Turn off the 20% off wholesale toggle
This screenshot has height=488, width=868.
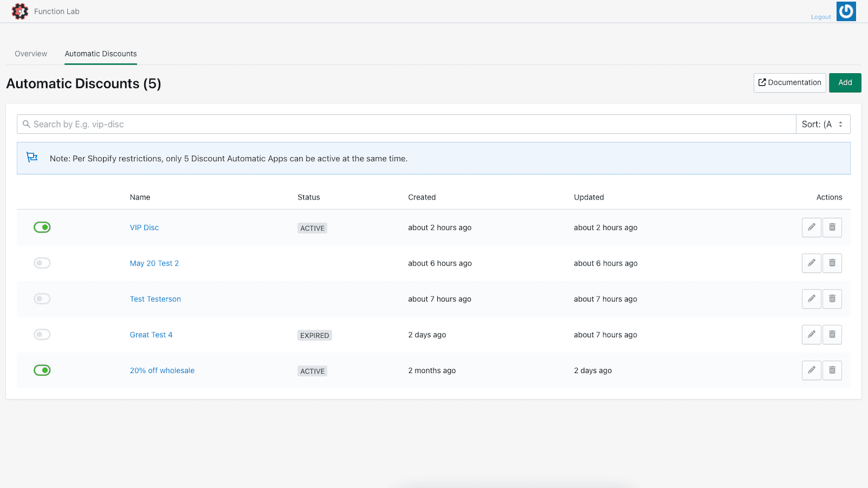pyautogui.click(x=42, y=371)
